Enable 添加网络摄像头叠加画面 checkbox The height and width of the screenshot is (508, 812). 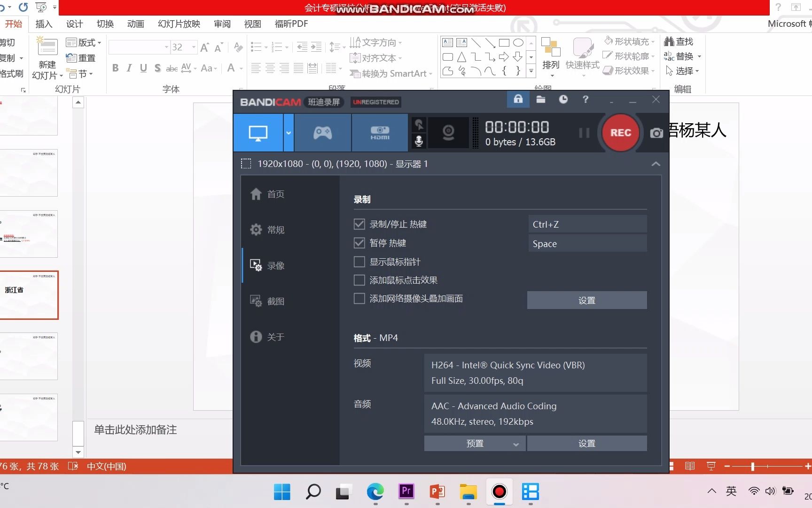(359, 298)
